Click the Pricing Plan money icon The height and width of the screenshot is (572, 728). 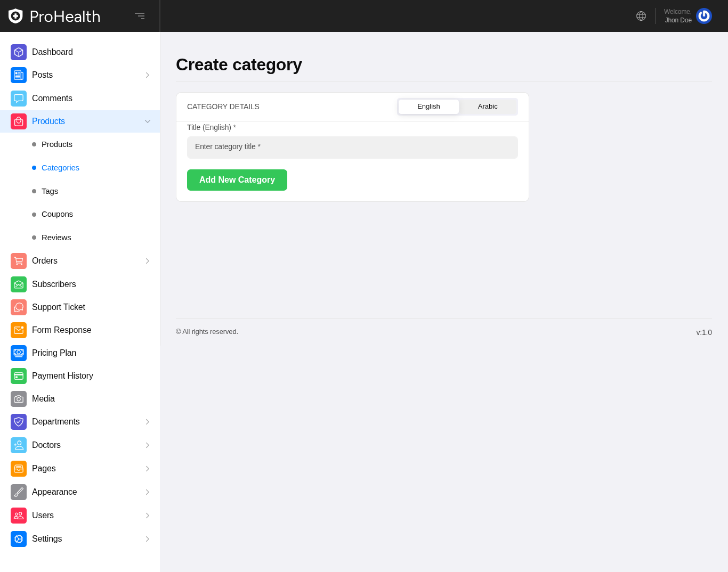19,353
